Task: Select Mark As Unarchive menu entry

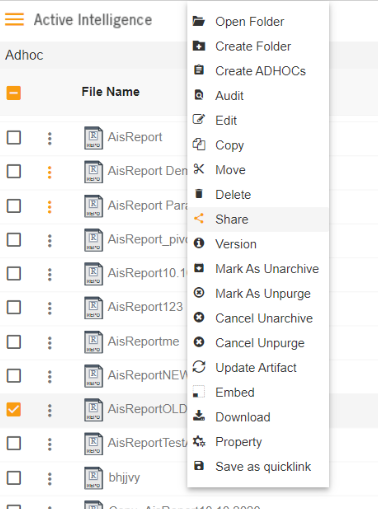Action: pos(258,269)
